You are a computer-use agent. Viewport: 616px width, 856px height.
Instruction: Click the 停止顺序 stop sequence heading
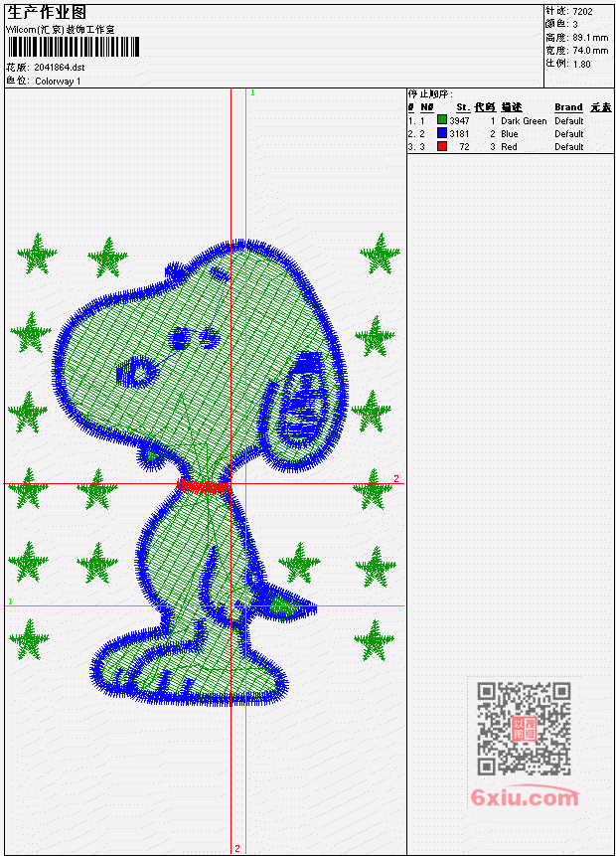point(430,94)
